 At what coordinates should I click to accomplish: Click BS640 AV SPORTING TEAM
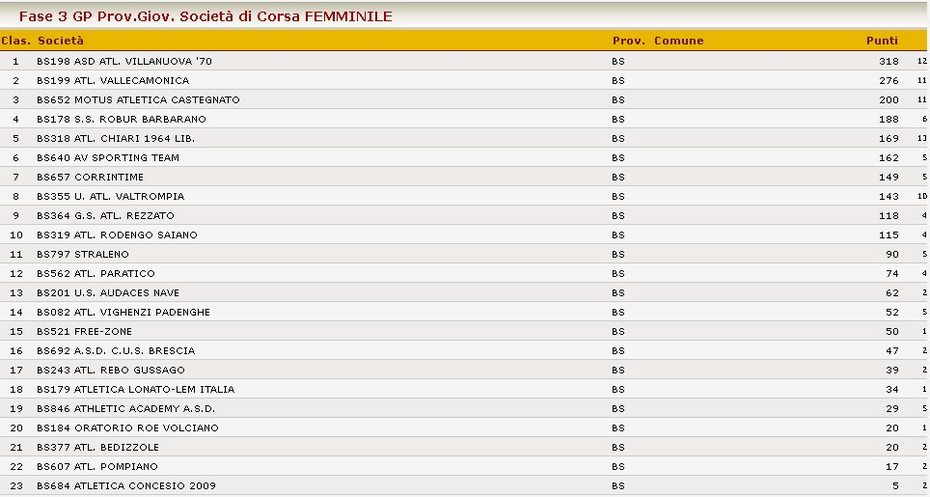click(x=108, y=157)
